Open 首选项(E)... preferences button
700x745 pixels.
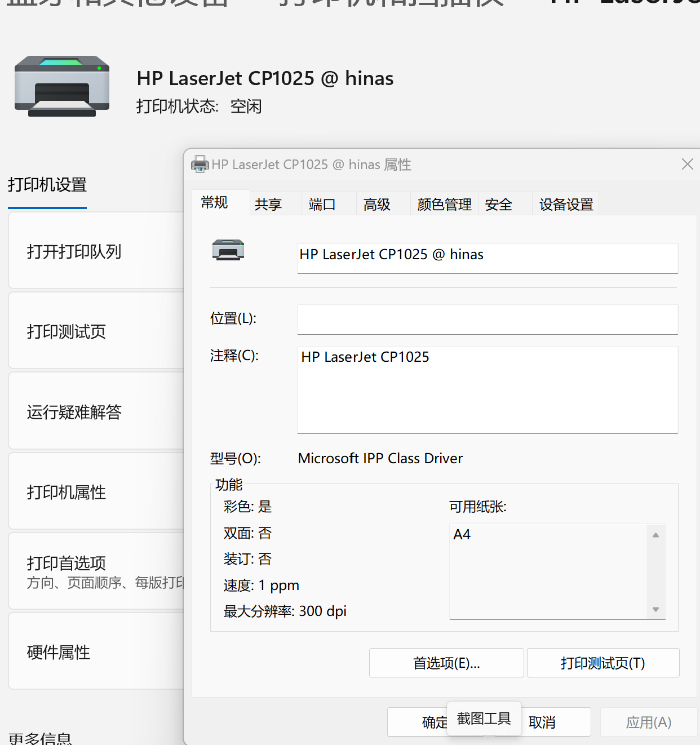[x=446, y=663]
